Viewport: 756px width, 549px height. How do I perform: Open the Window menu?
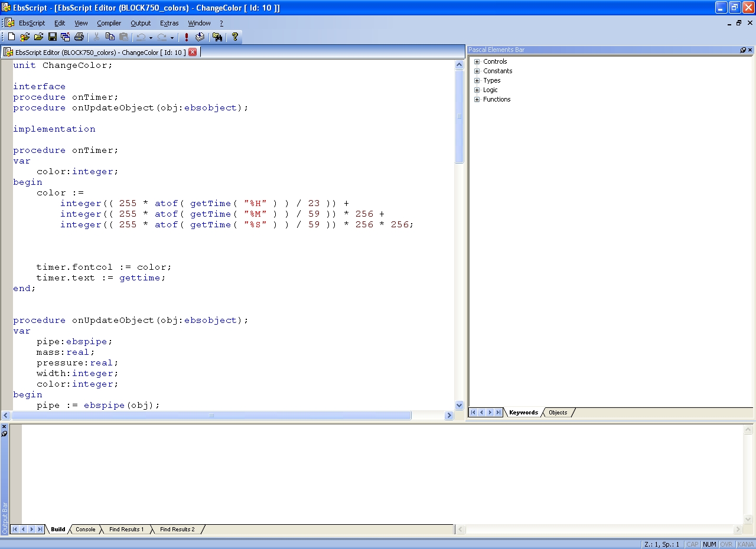point(199,23)
